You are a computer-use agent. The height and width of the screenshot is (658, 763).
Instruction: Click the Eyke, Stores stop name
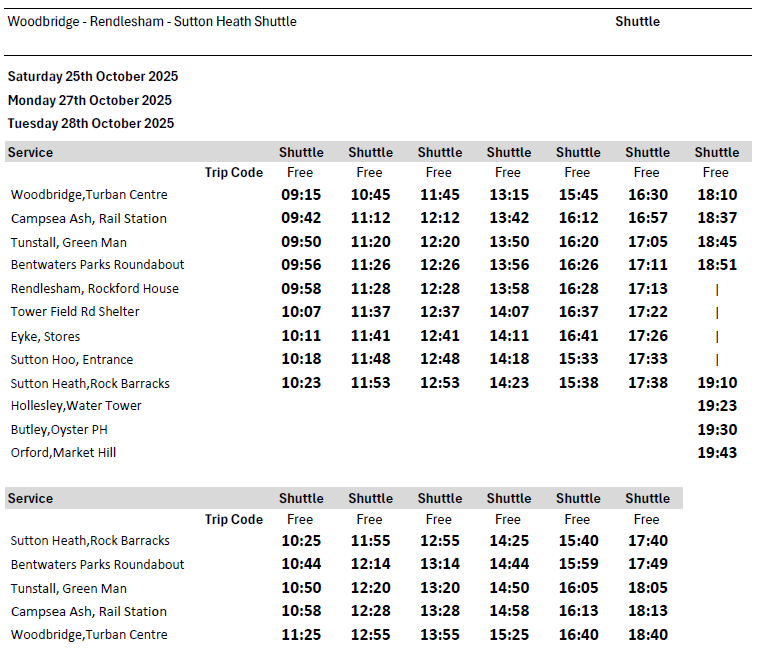(x=45, y=336)
